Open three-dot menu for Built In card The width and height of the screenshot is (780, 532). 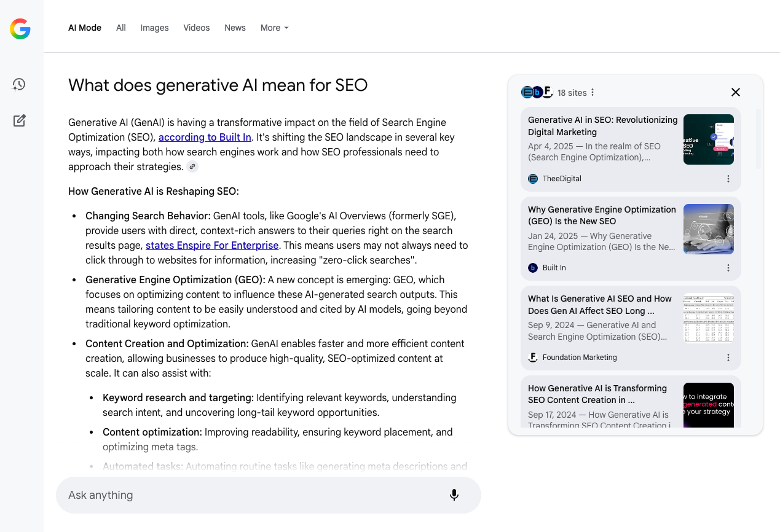click(x=728, y=268)
